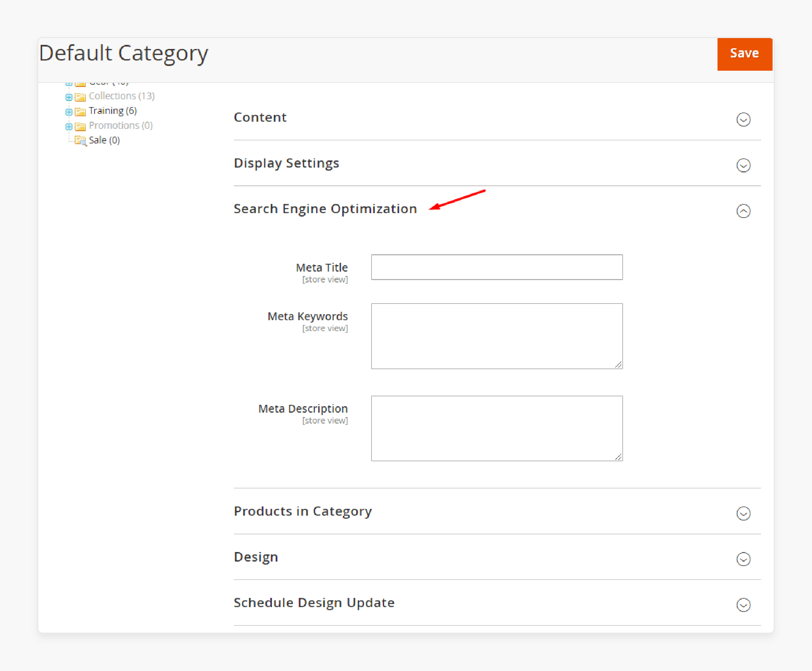The image size is (812, 671).
Task: Expand the Collections tree folder icon
Action: 67,96
